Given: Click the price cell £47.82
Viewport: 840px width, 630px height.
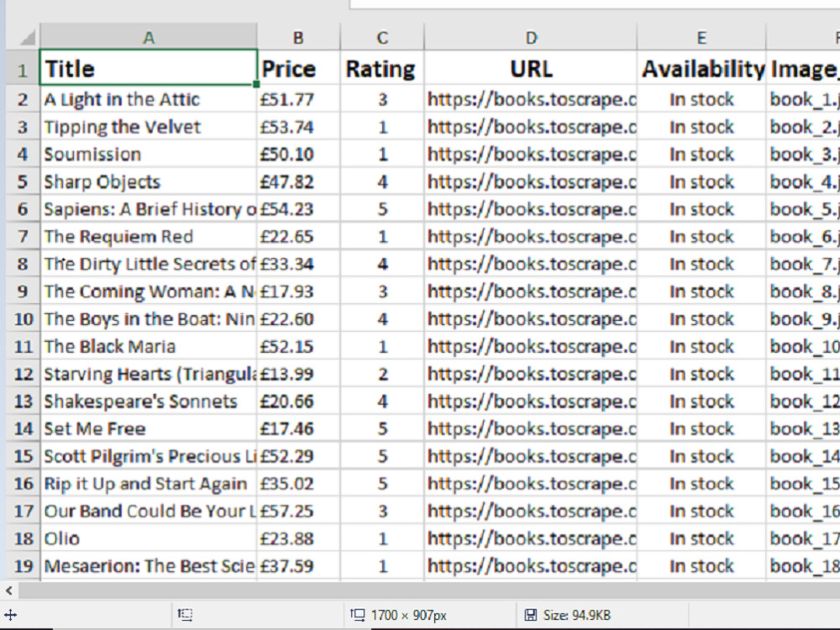Looking at the screenshot, I should click(298, 181).
